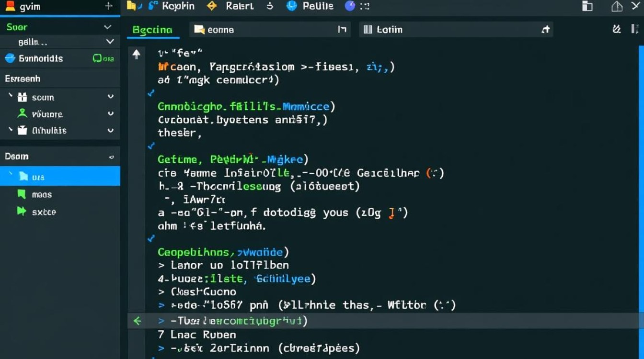
Task: Switch to the Bgctina tab
Action: click(x=152, y=30)
